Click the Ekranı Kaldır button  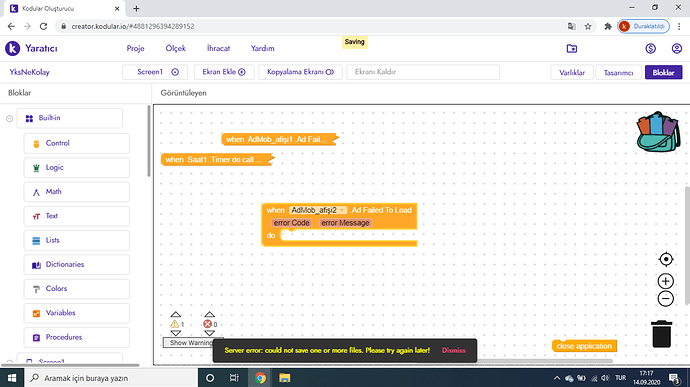coord(423,72)
